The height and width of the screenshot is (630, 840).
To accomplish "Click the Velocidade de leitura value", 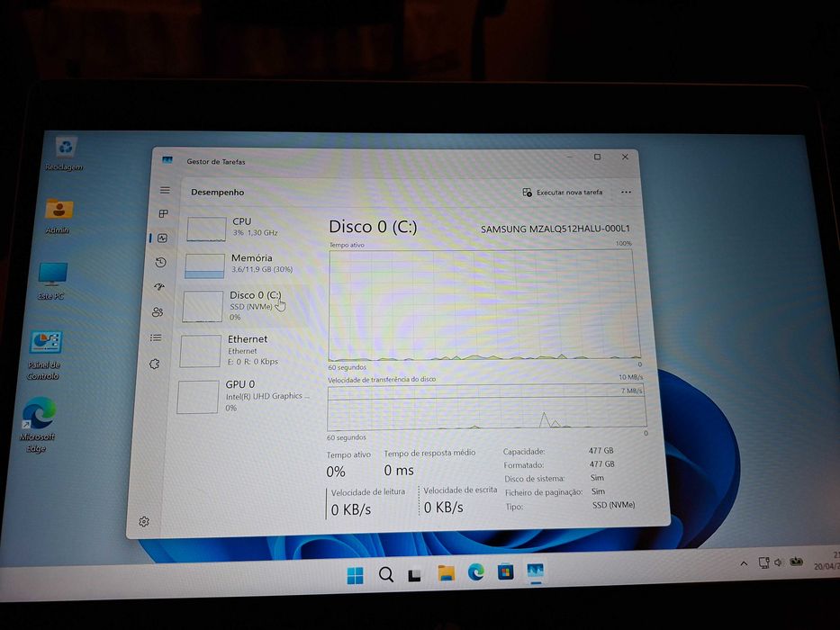I will 351,509.
